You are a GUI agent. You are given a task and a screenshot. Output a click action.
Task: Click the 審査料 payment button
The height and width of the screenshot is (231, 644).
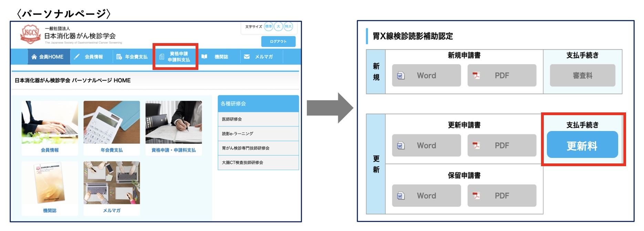582,76
